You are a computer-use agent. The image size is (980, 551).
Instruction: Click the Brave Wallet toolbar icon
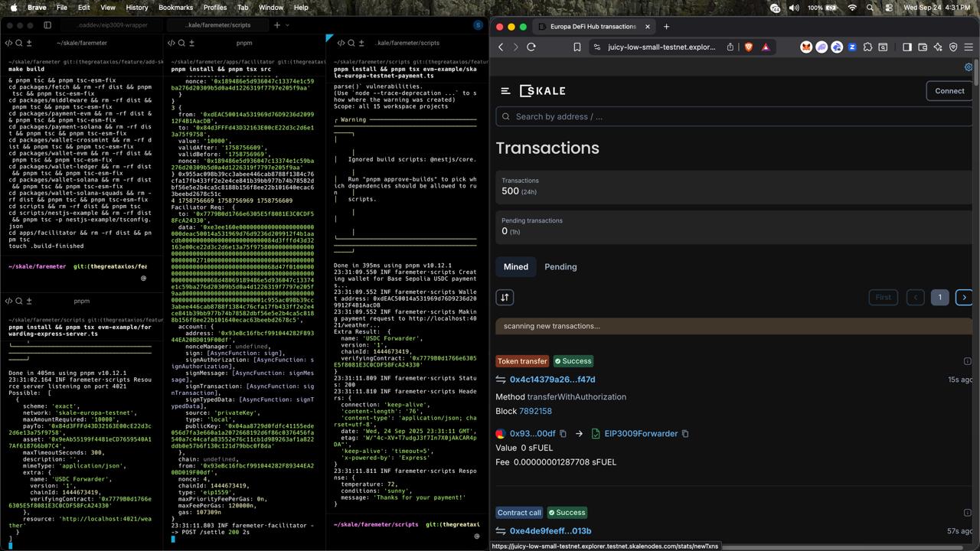[x=923, y=47]
